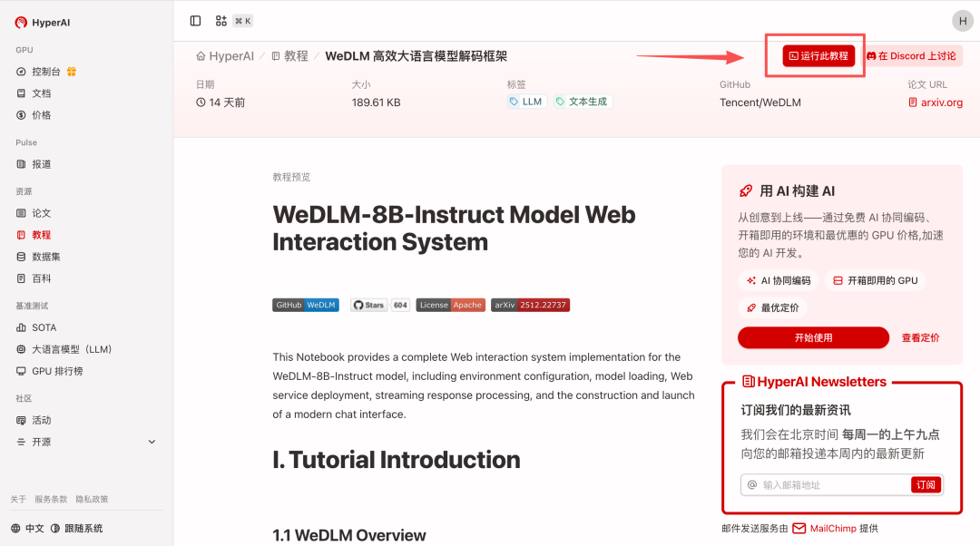Click the HyperAI logo in sidebar
The width and height of the screenshot is (980, 546).
(43, 23)
